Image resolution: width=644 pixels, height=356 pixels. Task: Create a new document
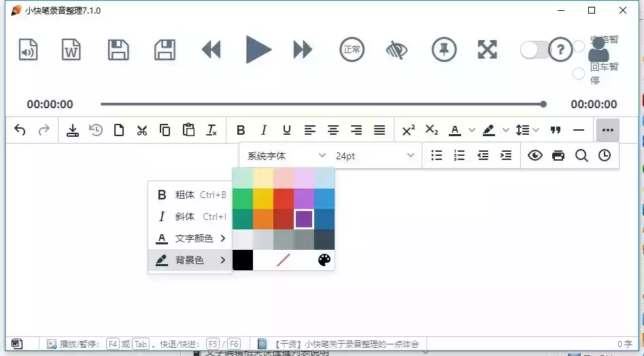coord(119,130)
